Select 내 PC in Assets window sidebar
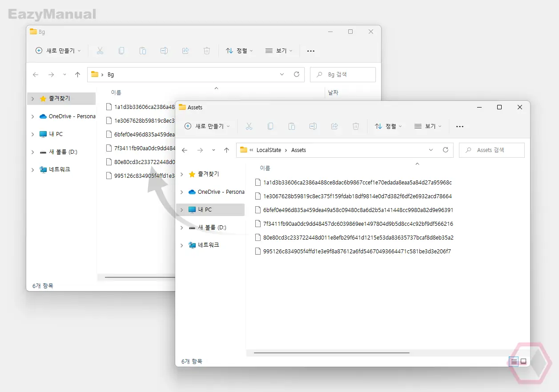 [210, 210]
